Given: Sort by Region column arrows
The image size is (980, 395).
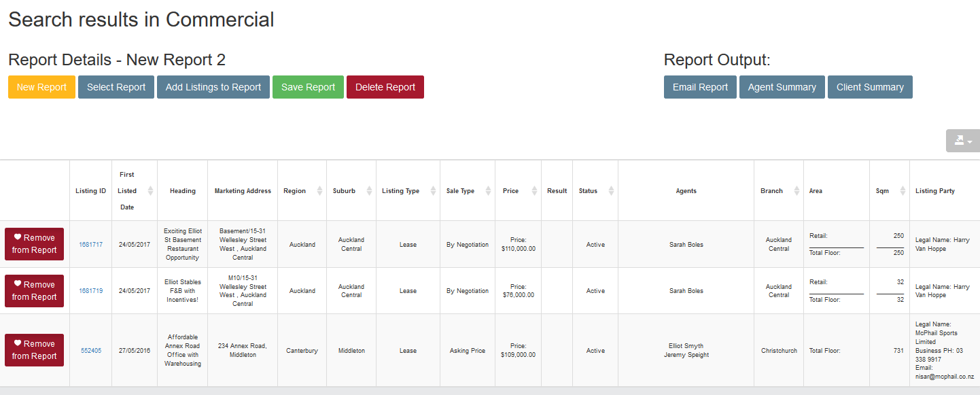Looking at the screenshot, I should pyautogui.click(x=319, y=191).
